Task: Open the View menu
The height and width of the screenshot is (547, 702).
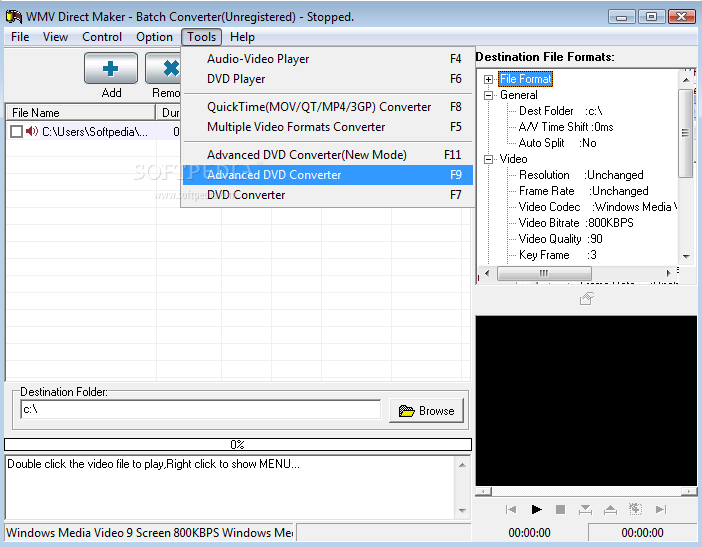Action: pos(56,37)
